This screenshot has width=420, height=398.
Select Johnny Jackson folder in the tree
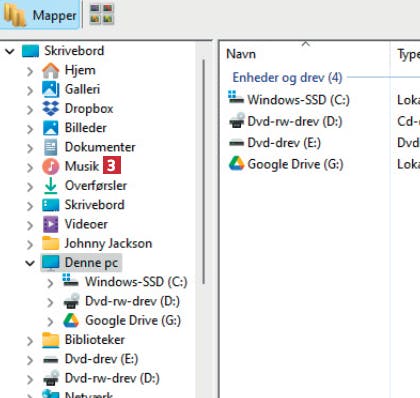pyautogui.click(x=97, y=244)
